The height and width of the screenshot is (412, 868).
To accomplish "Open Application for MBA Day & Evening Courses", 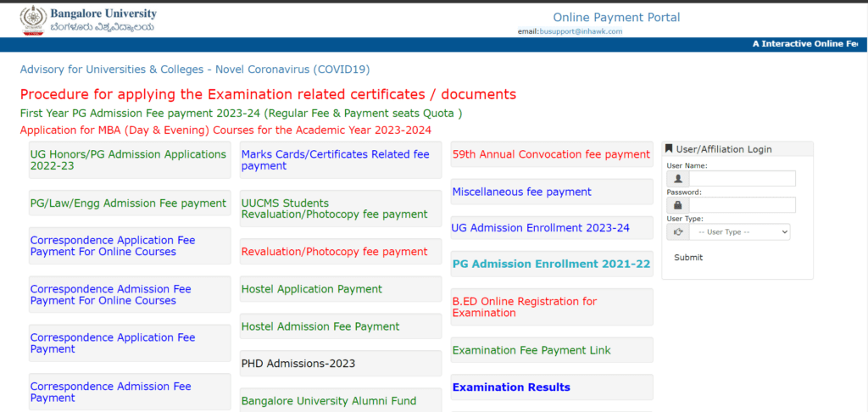I will click(225, 131).
